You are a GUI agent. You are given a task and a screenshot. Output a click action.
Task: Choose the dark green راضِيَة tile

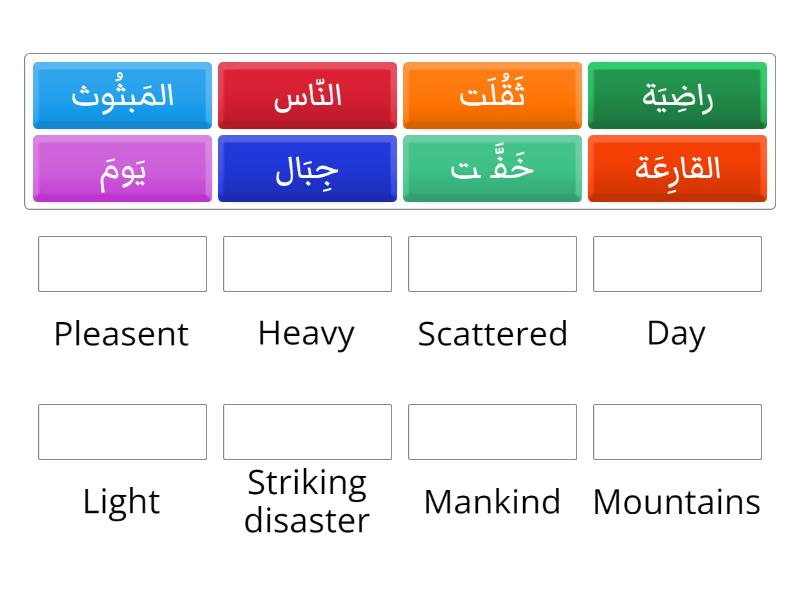click(677, 95)
